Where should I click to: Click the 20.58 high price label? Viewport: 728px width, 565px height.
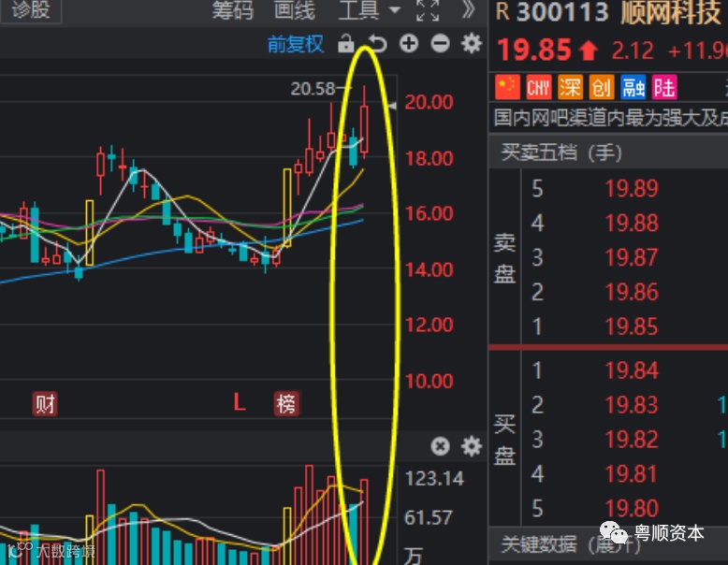tap(313, 88)
